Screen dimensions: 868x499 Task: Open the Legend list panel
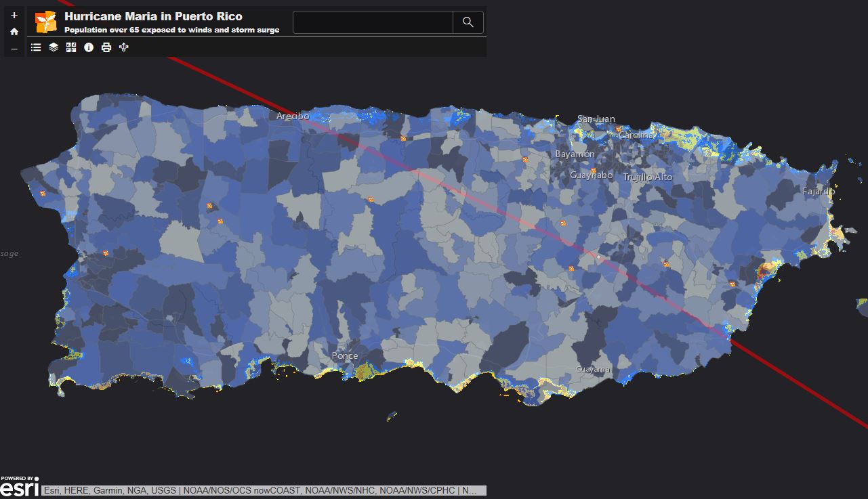(x=36, y=47)
